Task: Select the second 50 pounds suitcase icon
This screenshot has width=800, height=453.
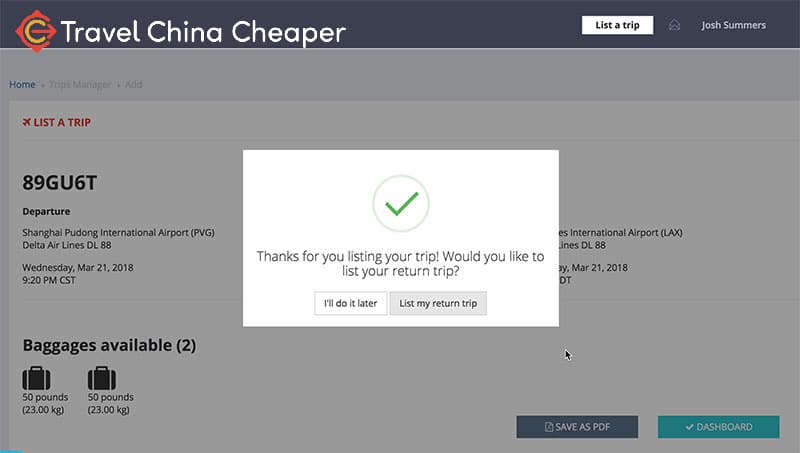Action: click(x=102, y=379)
